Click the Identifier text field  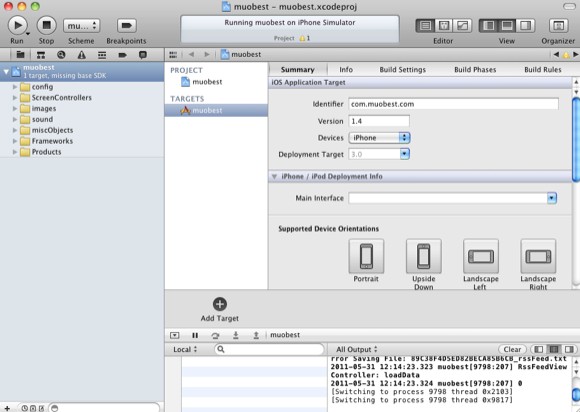click(x=453, y=104)
